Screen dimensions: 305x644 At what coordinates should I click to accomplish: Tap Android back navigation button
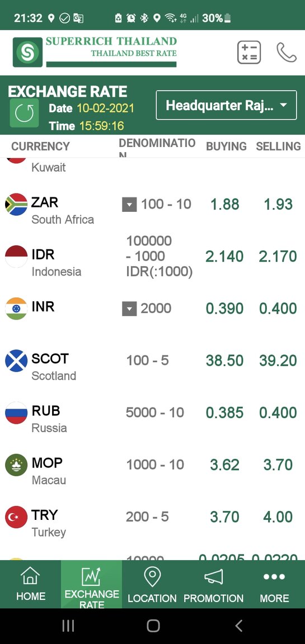(x=239, y=626)
